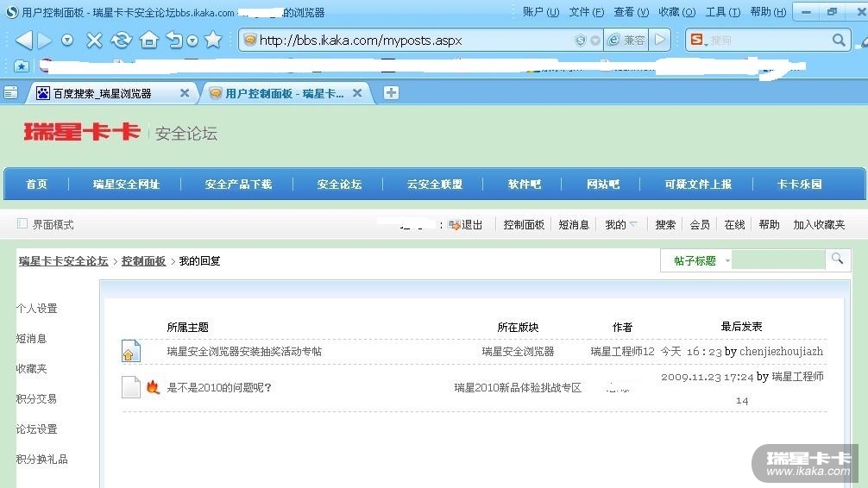Image resolution: width=868 pixels, height=488 pixels.
Task: Add page to favorites with star icon
Action: pos(212,40)
